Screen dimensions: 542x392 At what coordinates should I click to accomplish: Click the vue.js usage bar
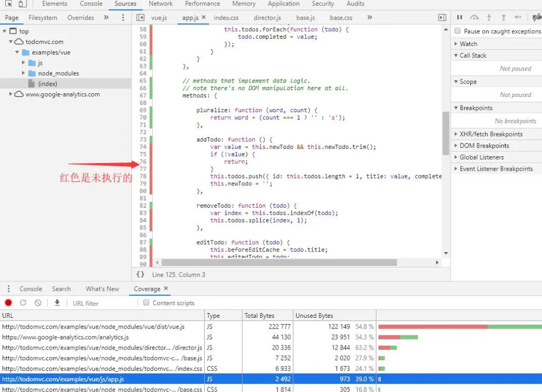[x=460, y=326]
